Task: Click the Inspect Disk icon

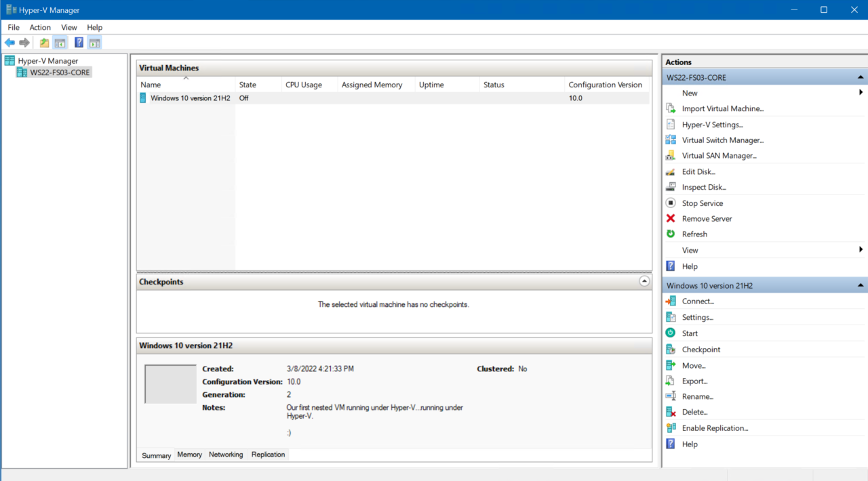Action: coord(671,187)
